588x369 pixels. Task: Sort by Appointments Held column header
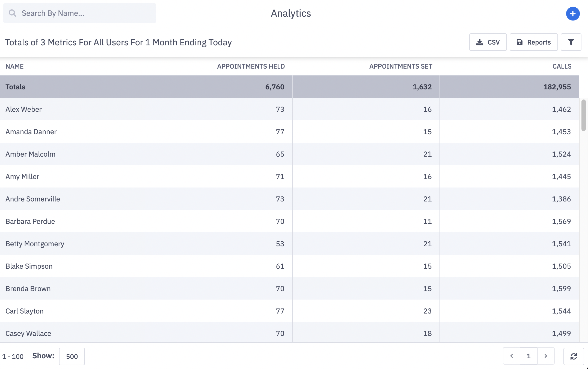(x=251, y=66)
